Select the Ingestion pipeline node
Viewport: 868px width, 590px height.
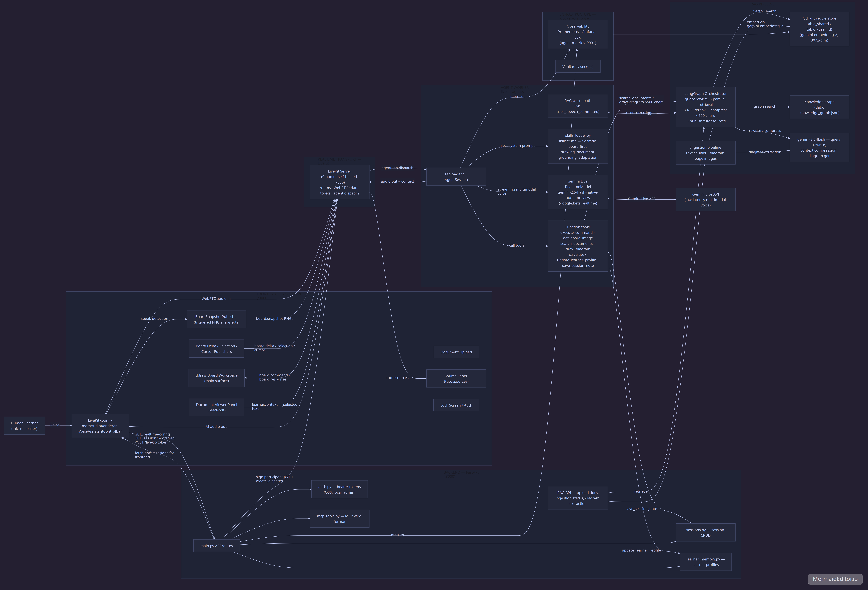tap(705, 153)
